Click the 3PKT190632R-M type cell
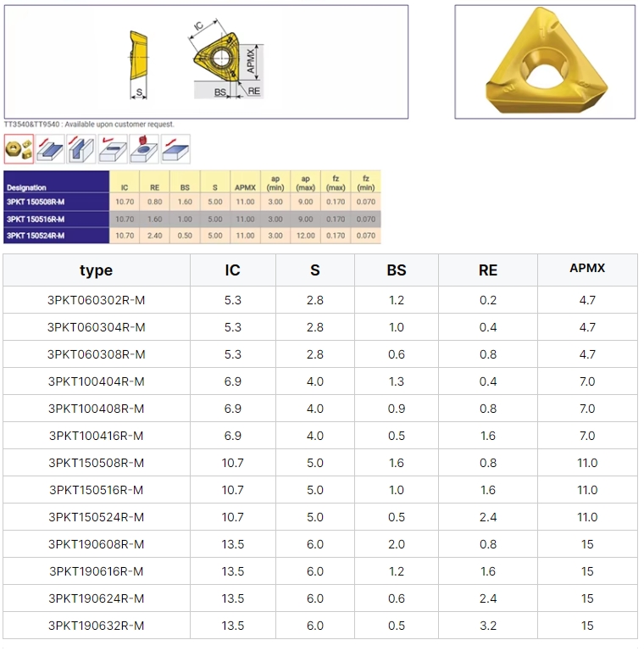This screenshot has height=651, width=644. point(96,626)
